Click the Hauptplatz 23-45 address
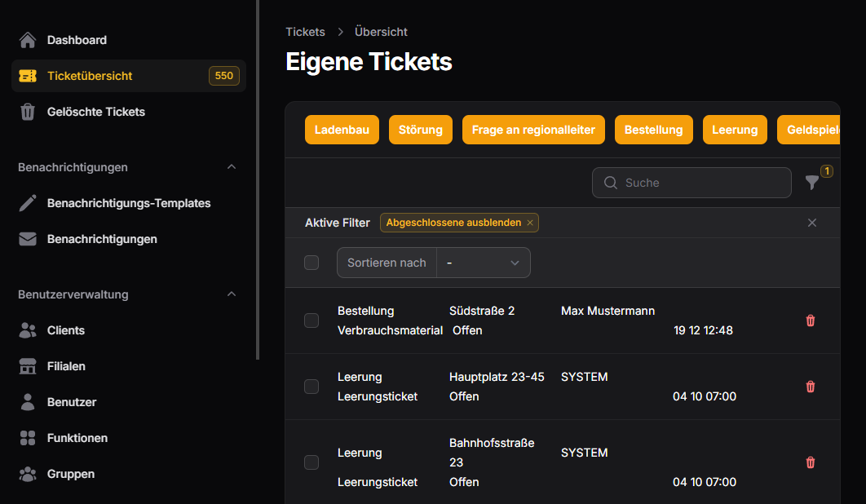 [x=497, y=377]
